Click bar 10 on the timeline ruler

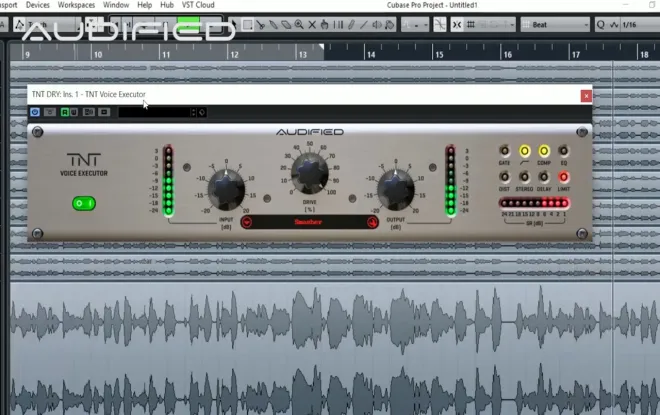[x=98, y=54]
